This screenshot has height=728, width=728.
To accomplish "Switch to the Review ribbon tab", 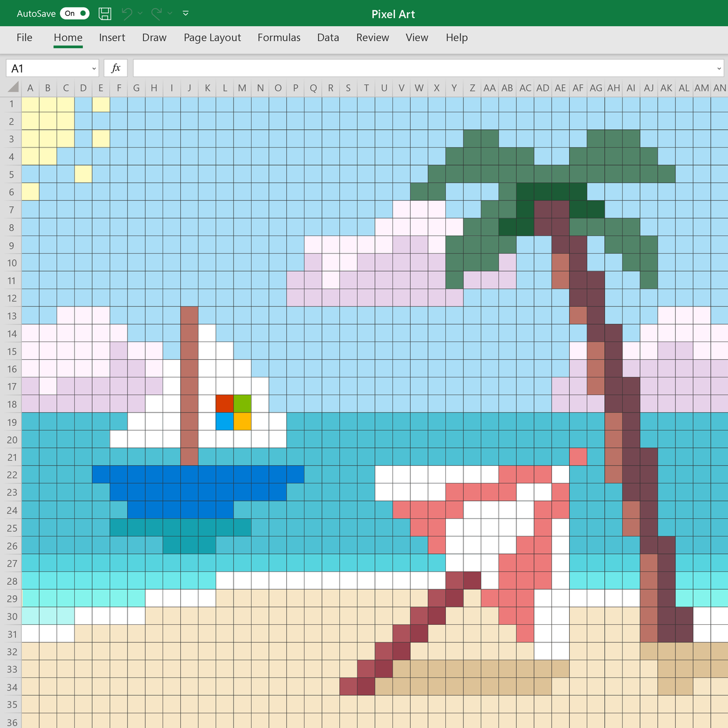I will [372, 38].
